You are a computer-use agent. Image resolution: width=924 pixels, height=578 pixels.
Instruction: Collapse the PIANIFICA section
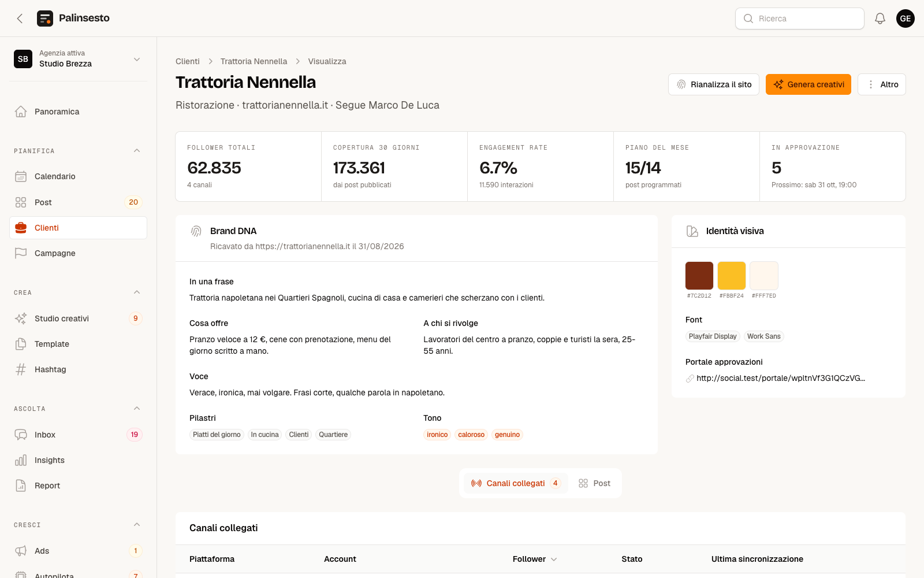pyautogui.click(x=137, y=151)
